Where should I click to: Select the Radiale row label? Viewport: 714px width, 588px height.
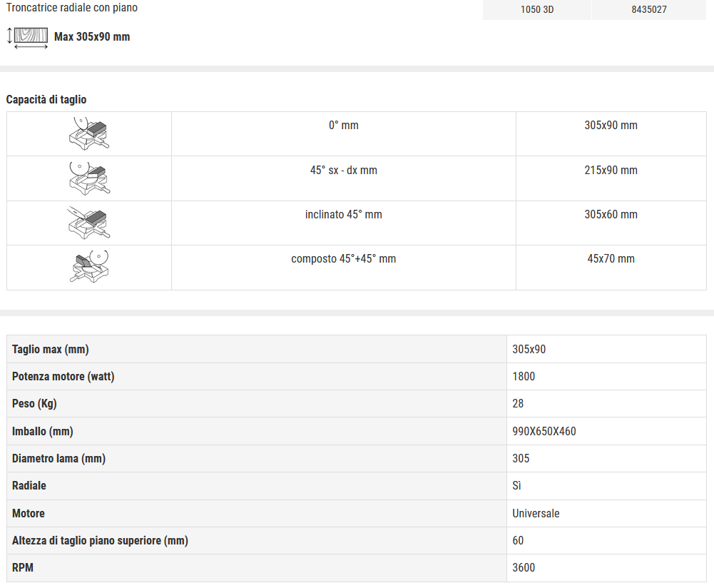29,486
